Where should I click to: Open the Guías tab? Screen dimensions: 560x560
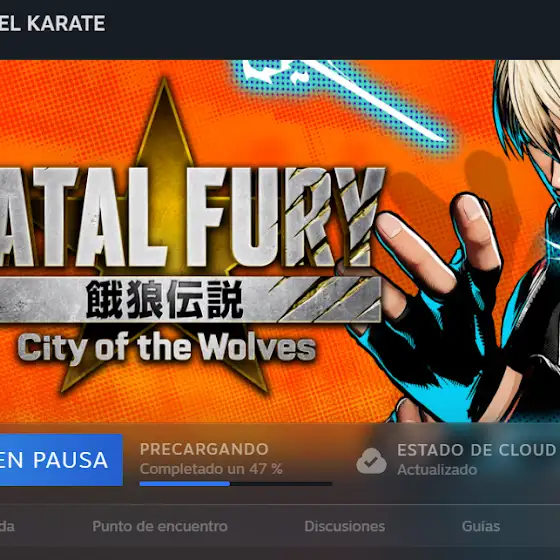click(x=481, y=526)
